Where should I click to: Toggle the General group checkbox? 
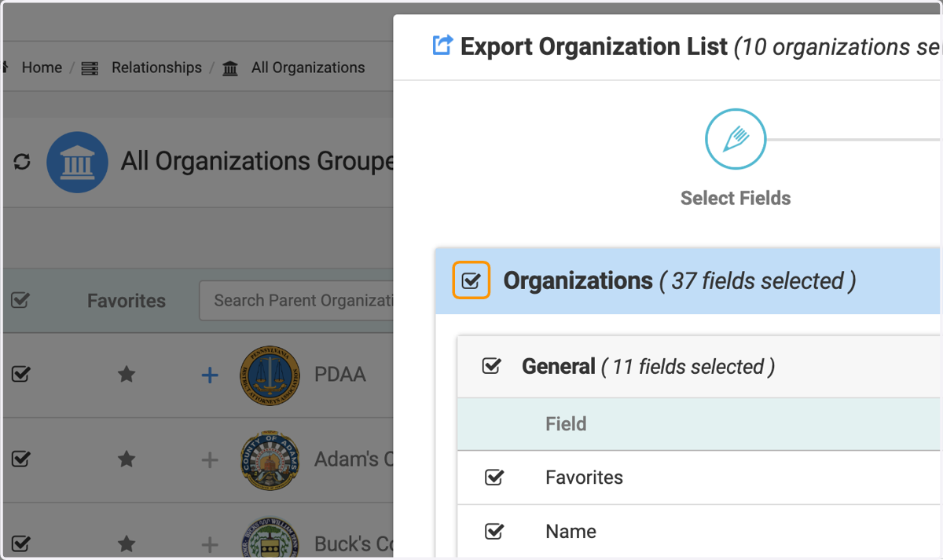[491, 366]
